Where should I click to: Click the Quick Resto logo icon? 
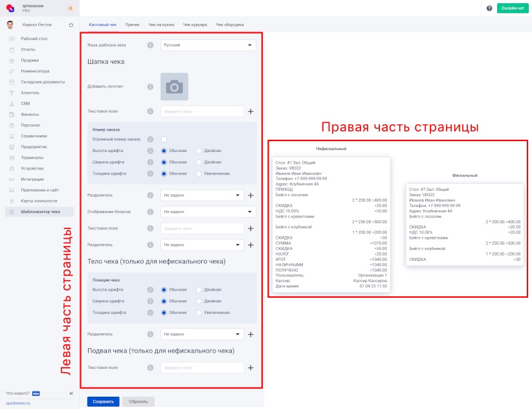[x=10, y=8]
